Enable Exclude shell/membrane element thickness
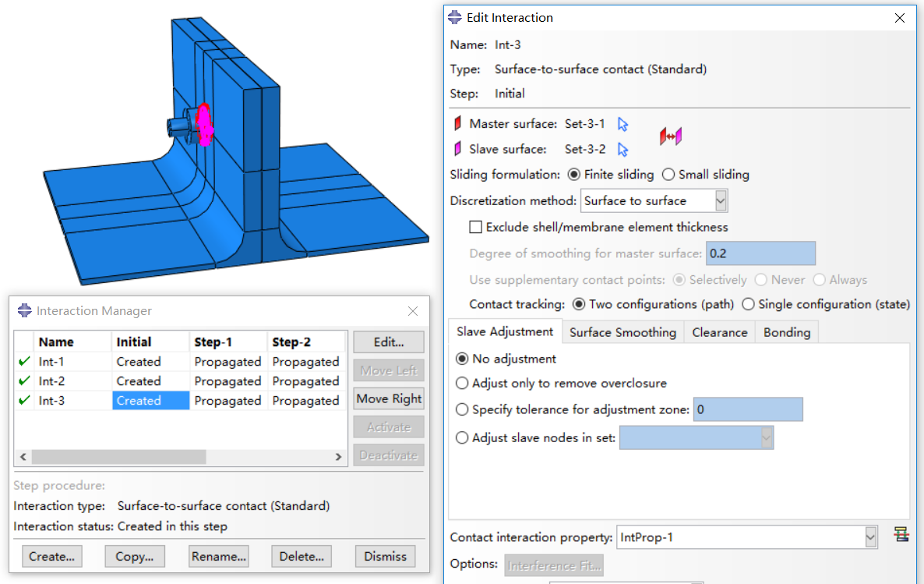 click(475, 227)
